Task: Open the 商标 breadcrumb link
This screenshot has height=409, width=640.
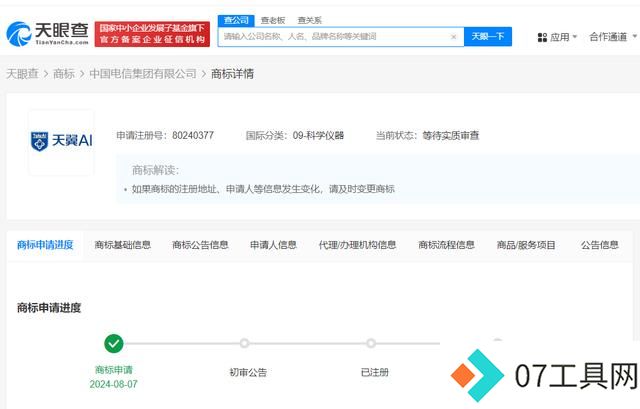Action: click(x=64, y=74)
